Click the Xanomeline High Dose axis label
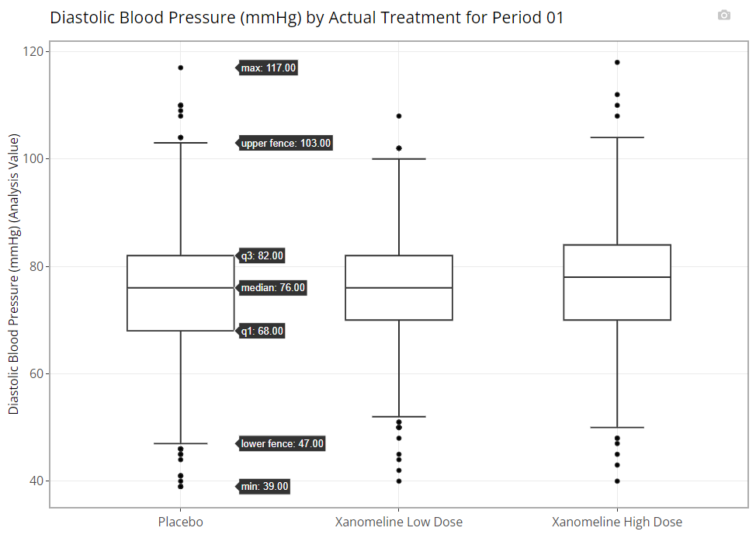This screenshot has height=545, width=756. 617,522
